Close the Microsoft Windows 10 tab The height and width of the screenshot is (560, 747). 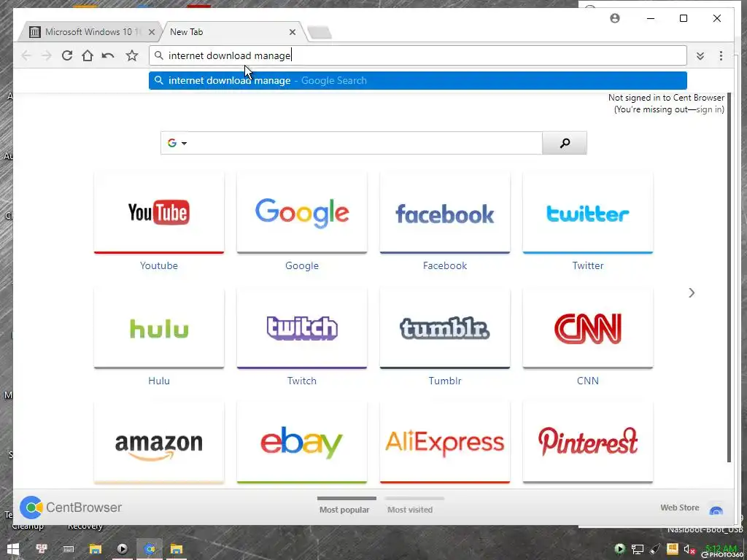click(x=152, y=32)
